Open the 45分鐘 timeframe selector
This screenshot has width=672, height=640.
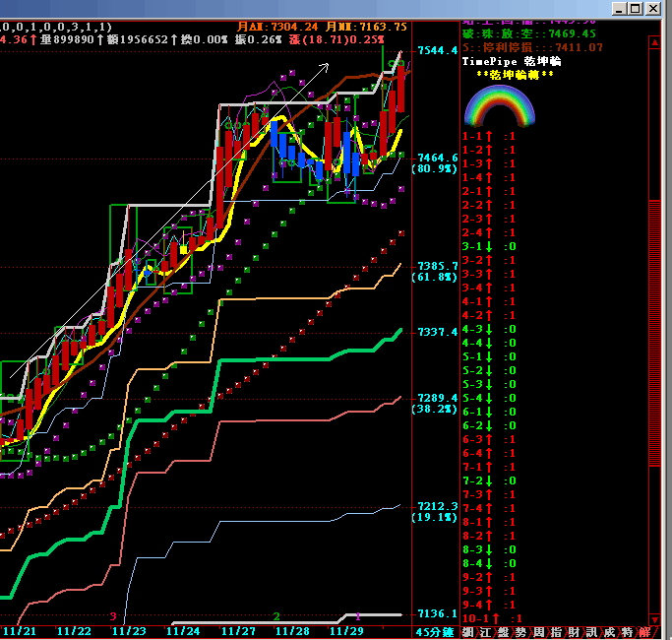[x=435, y=631]
